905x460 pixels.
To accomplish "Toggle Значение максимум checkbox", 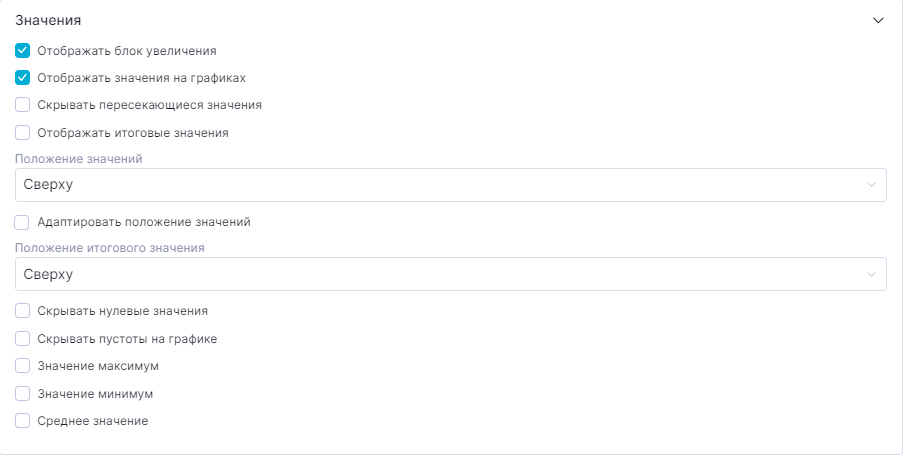I will pyautogui.click(x=23, y=366).
